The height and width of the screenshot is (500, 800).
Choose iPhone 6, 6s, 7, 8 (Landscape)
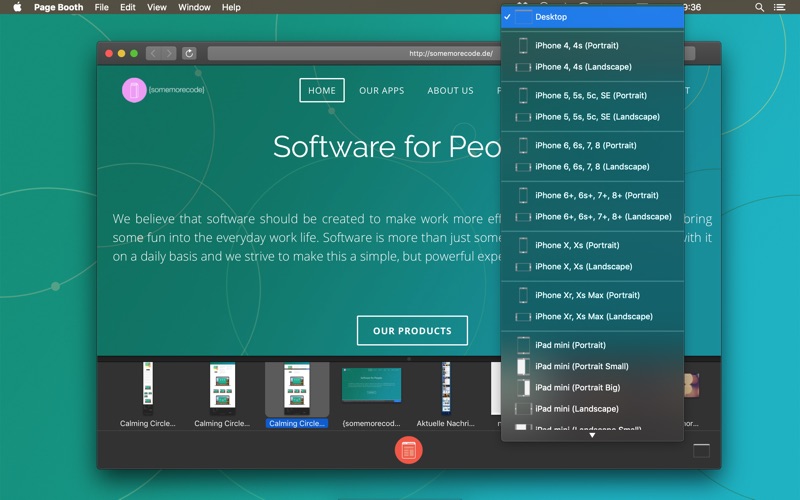[x=592, y=167]
